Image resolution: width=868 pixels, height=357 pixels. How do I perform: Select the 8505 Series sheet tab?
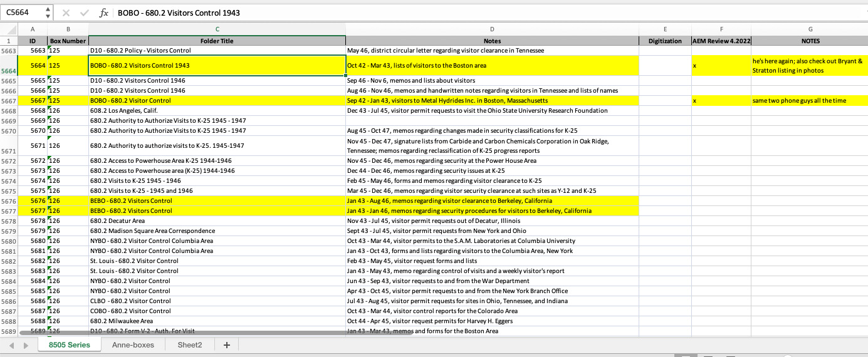click(69, 345)
